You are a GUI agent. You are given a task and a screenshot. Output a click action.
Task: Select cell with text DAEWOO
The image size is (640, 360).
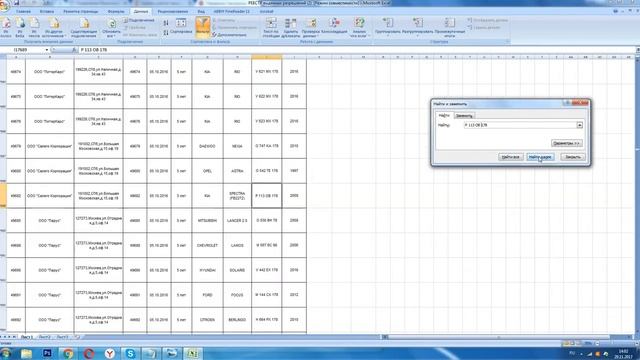point(207,146)
